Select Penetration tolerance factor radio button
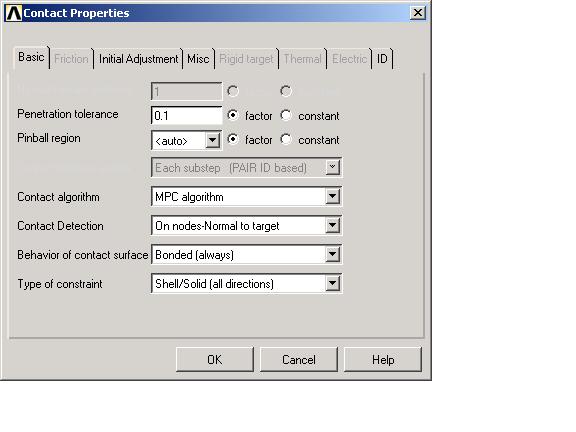 point(233,115)
